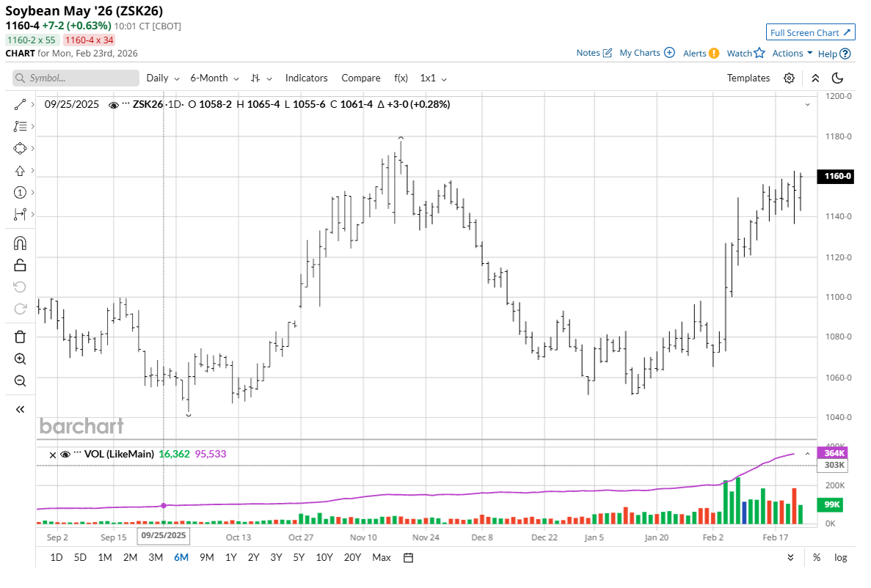Open the chart settings gear
The image size is (871, 588).
click(789, 78)
